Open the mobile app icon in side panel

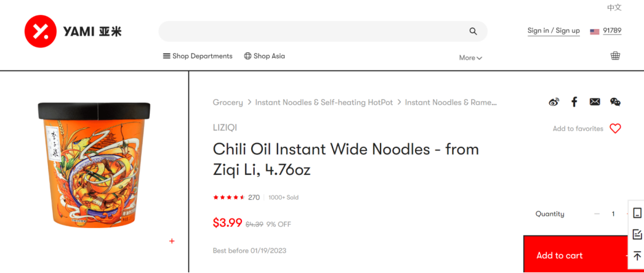[637, 213]
